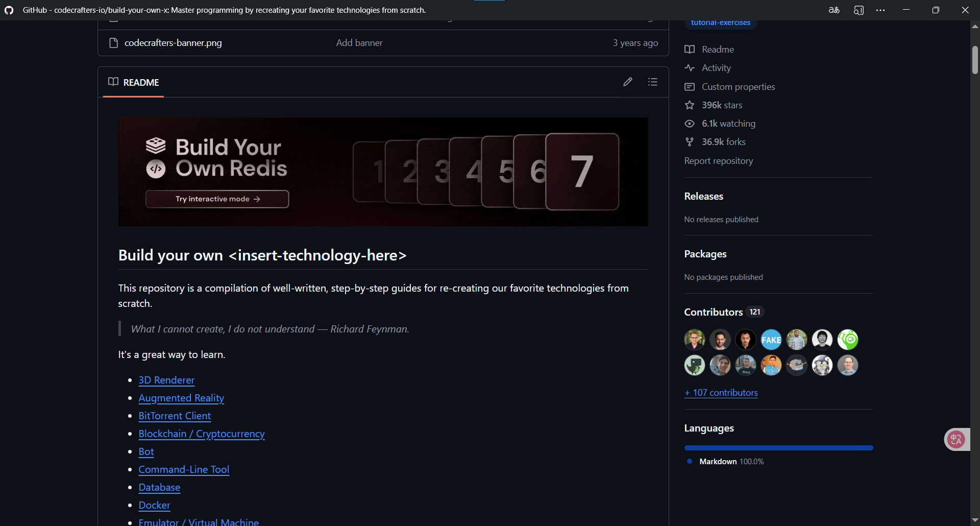Open the README outline list icon

pyautogui.click(x=653, y=82)
